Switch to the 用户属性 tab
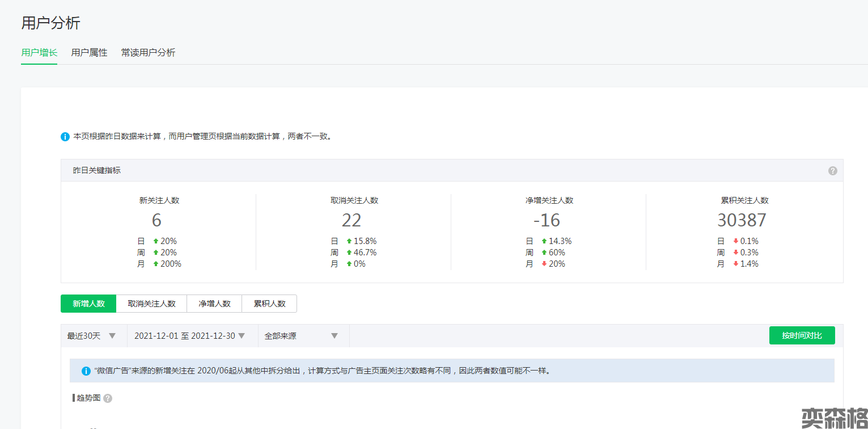 pos(89,53)
